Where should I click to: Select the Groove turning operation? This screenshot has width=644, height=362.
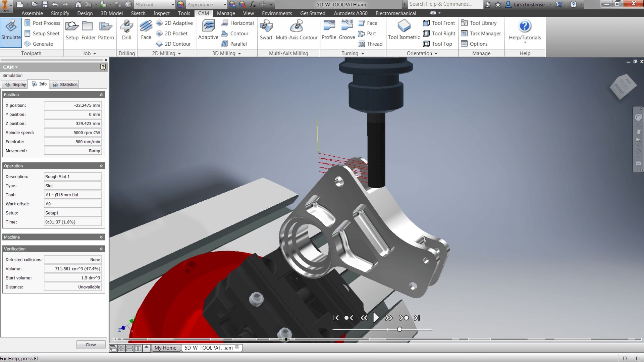(347, 30)
